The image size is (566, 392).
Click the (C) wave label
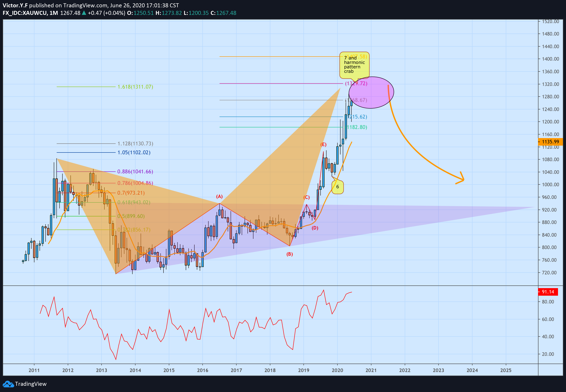coord(307,197)
